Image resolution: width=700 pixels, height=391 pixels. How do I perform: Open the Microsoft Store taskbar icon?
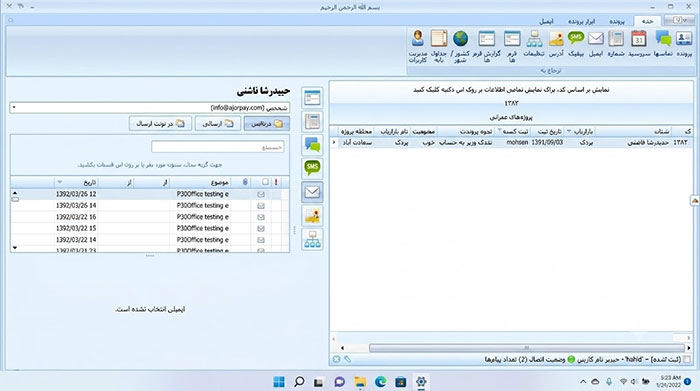[x=400, y=382]
